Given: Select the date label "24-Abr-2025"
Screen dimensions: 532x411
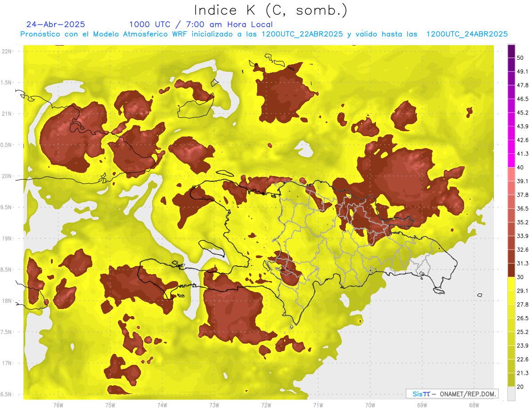Looking at the screenshot, I should [x=56, y=24].
